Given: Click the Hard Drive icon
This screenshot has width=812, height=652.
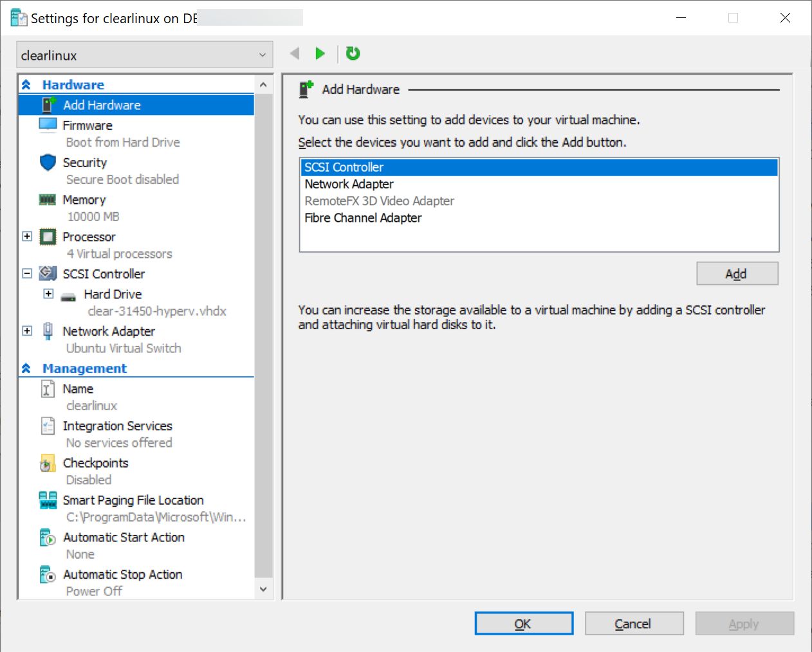Looking at the screenshot, I should tap(69, 296).
